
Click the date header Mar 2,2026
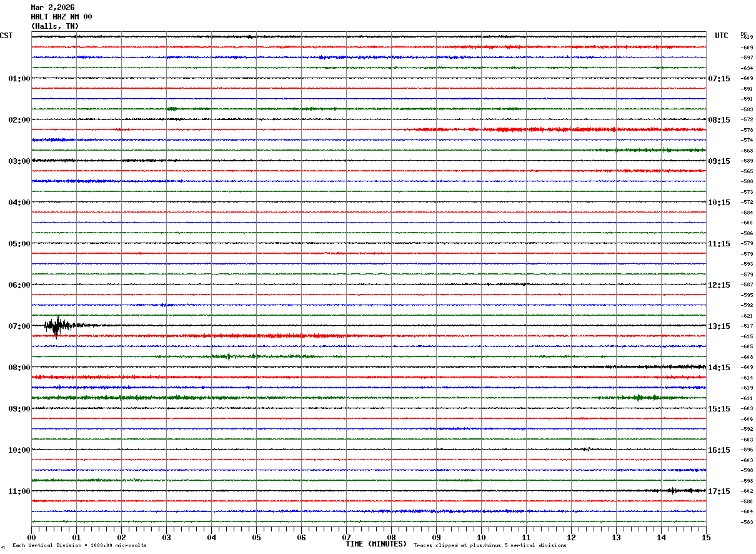52,8
